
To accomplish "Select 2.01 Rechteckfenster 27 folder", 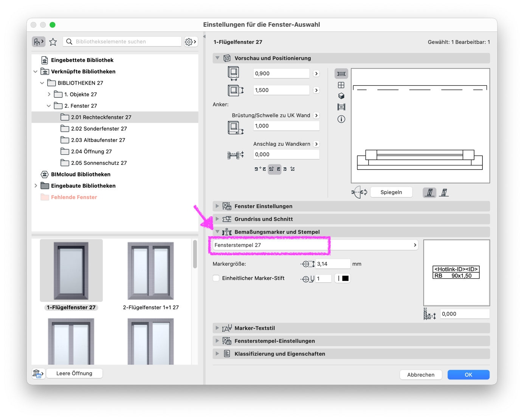I will click(x=115, y=117).
